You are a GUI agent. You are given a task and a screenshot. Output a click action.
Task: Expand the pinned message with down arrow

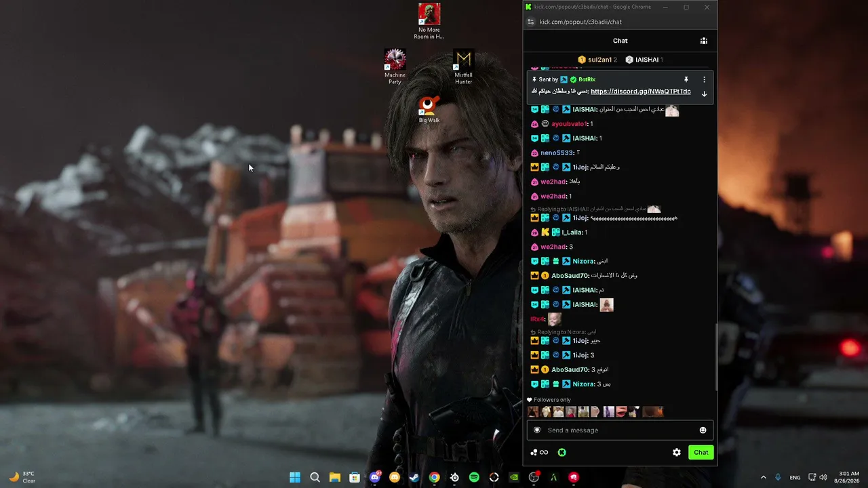(x=704, y=94)
